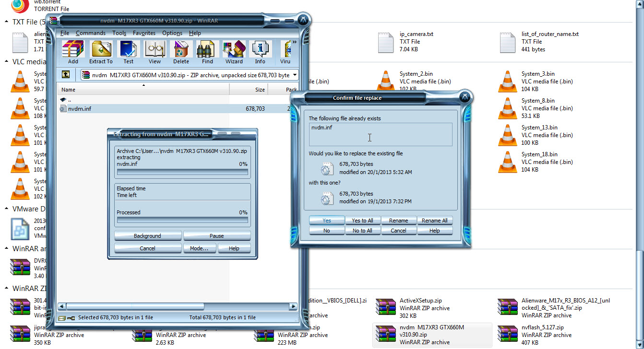
Task: Click Help in the Confirm file replace dialog
Action: (435, 231)
